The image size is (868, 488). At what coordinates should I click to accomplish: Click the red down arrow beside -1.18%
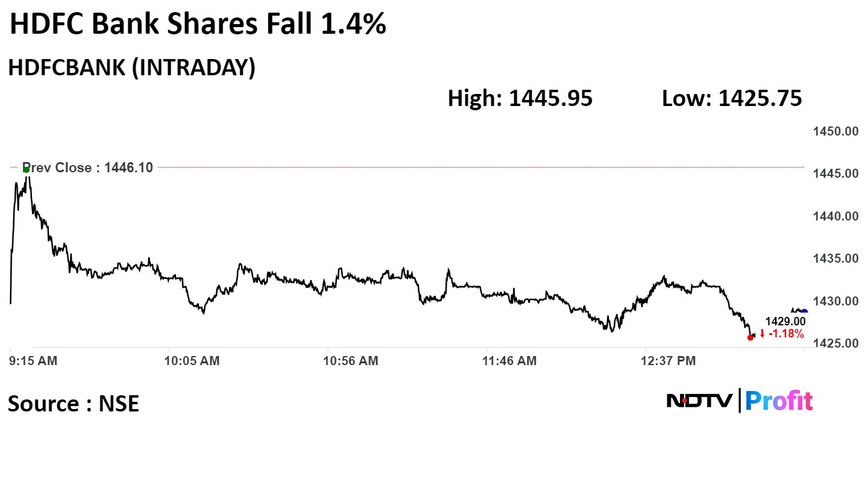coord(762,334)
